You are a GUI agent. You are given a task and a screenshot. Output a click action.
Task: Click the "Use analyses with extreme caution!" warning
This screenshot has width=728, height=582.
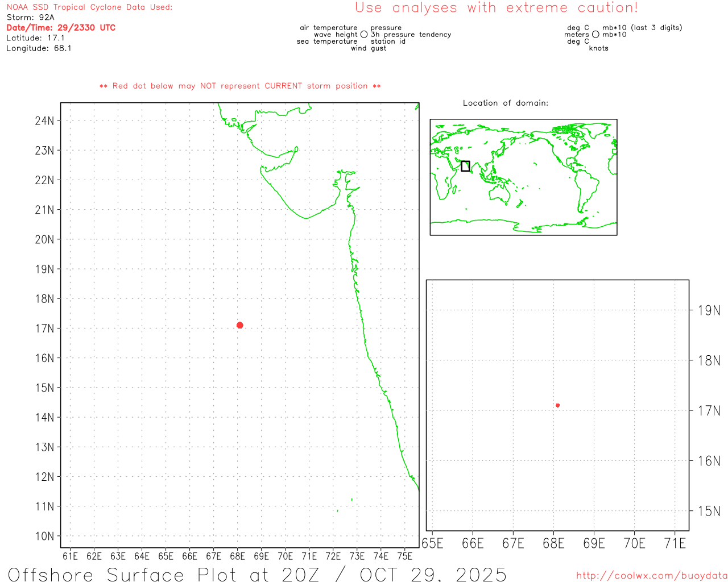496,8
